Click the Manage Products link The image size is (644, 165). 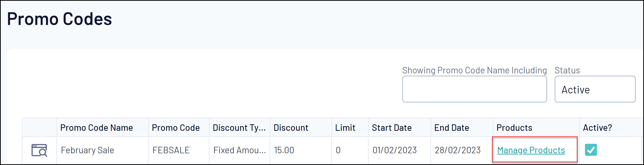pos(531,150)
